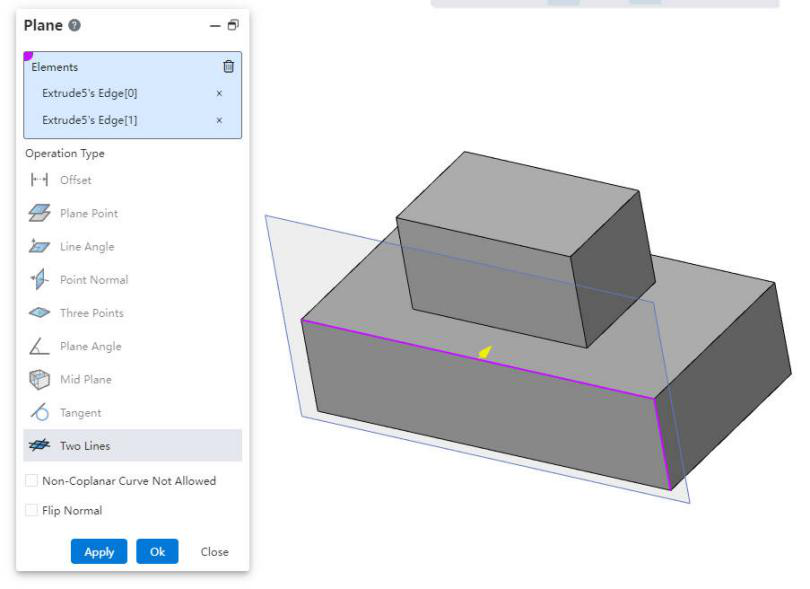Open the Plane help question-mark icon

74,25
